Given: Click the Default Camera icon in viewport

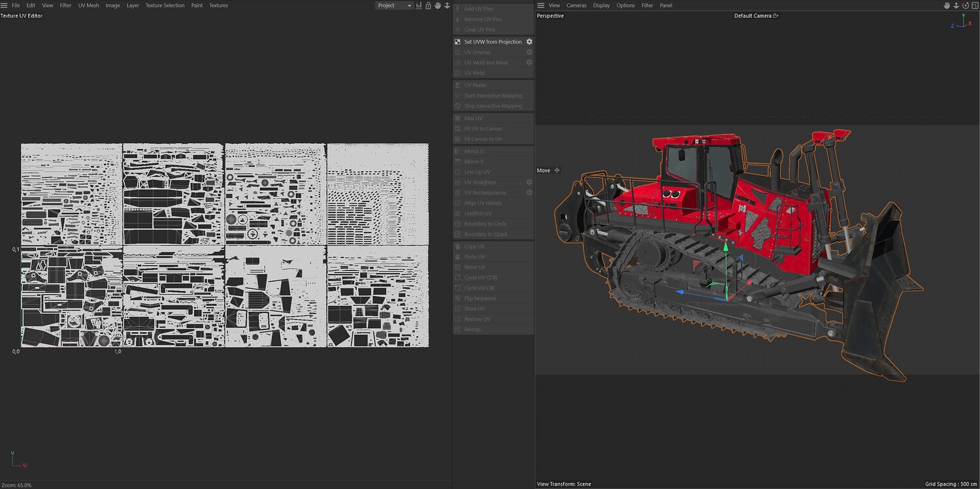Looking at the screenshot, I should [776, 16].
